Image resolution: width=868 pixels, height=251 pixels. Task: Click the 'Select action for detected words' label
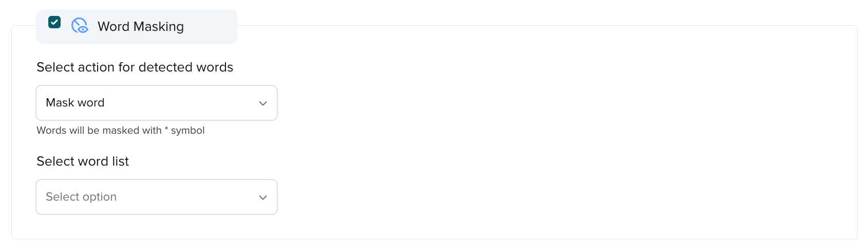click(135, 67)
